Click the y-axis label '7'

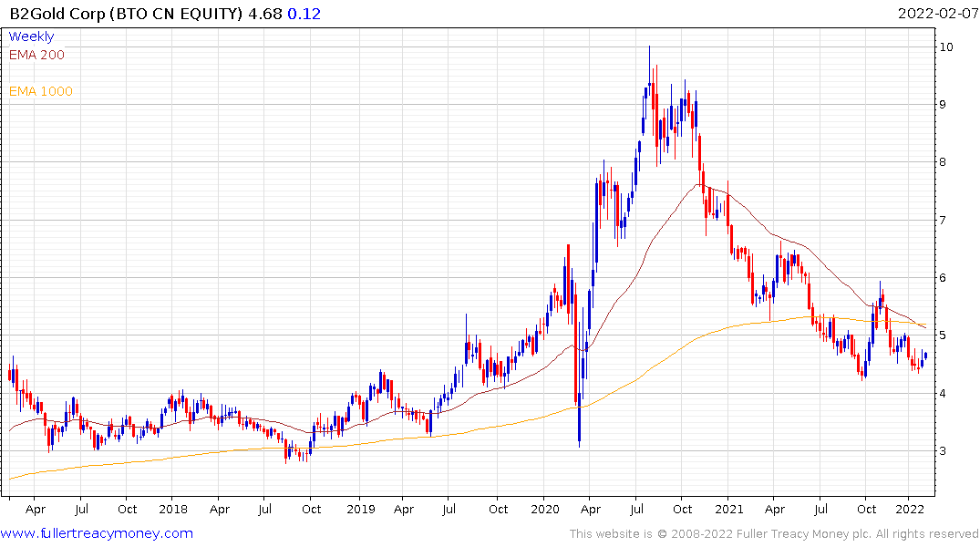click(x=942, y=220)
